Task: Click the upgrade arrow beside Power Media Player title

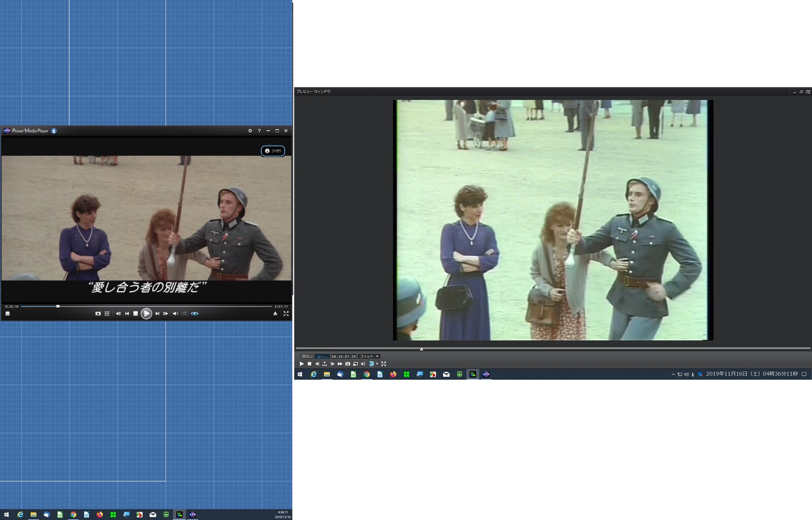Action: click(x=54, y=131)
